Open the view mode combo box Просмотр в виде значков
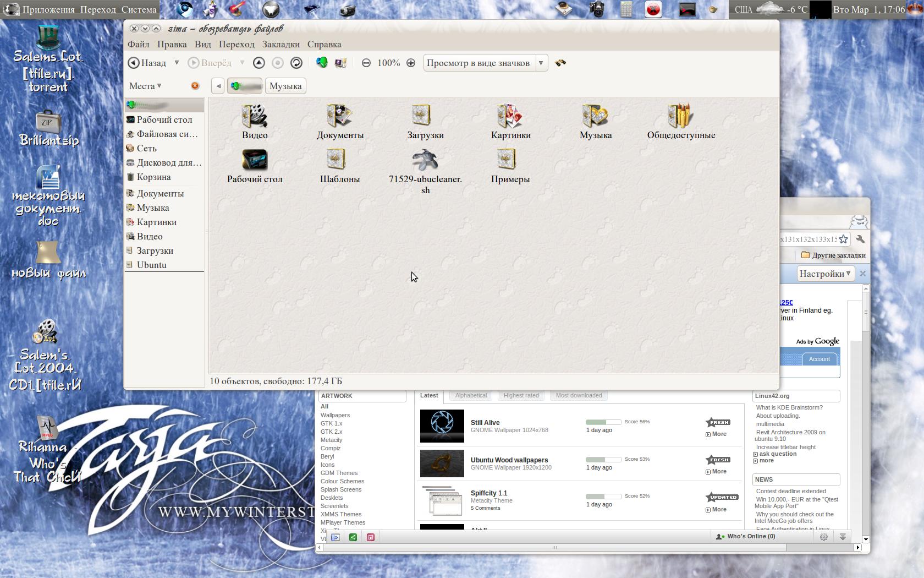Image resolution: width=924 pixels, height=578 pixels. [485, 63]
